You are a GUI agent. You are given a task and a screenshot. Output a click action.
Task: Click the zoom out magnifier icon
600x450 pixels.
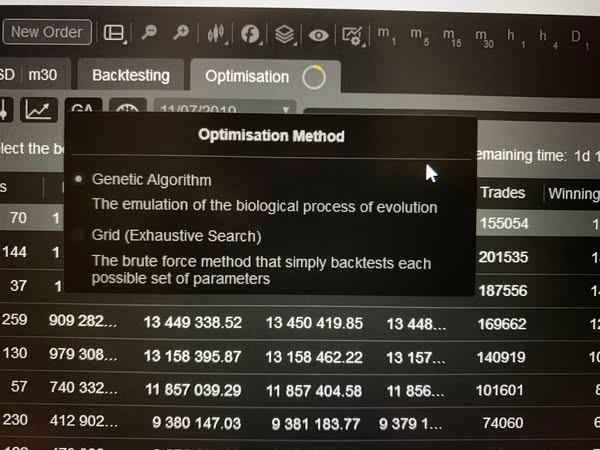149,33
